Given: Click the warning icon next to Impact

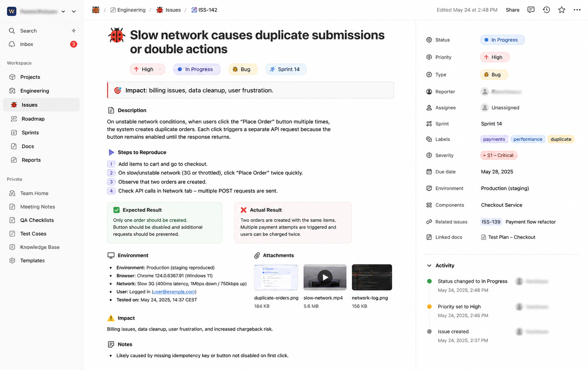Looking at the screenshot, I should click(x=111, y=318).
